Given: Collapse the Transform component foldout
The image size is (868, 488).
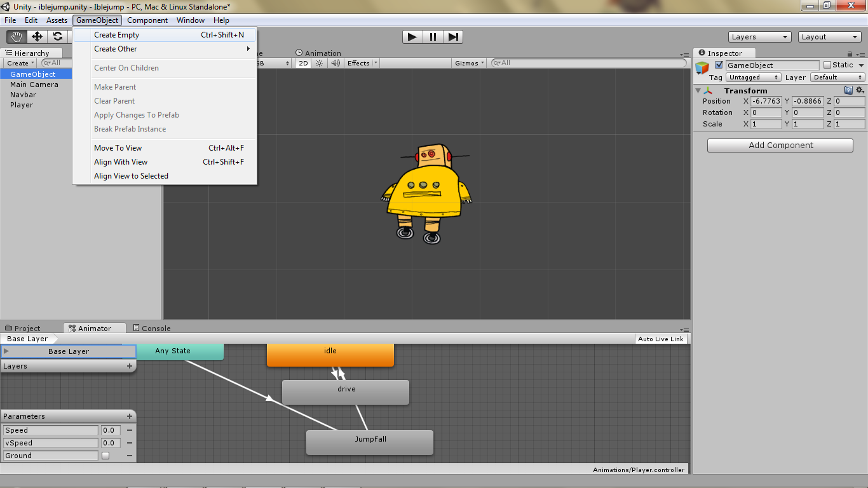Looking at the screenshot, I should pyautogui.click(x=698, y=91).
